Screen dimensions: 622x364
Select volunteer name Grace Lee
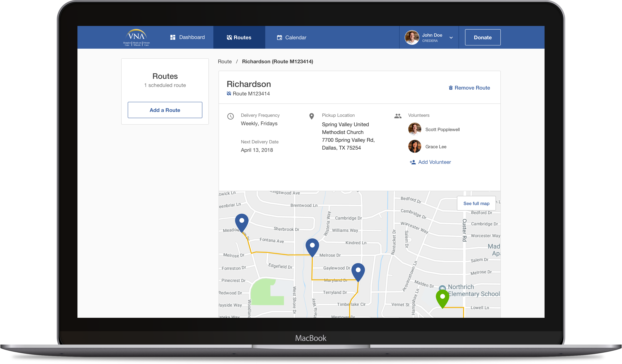[436, 147]
